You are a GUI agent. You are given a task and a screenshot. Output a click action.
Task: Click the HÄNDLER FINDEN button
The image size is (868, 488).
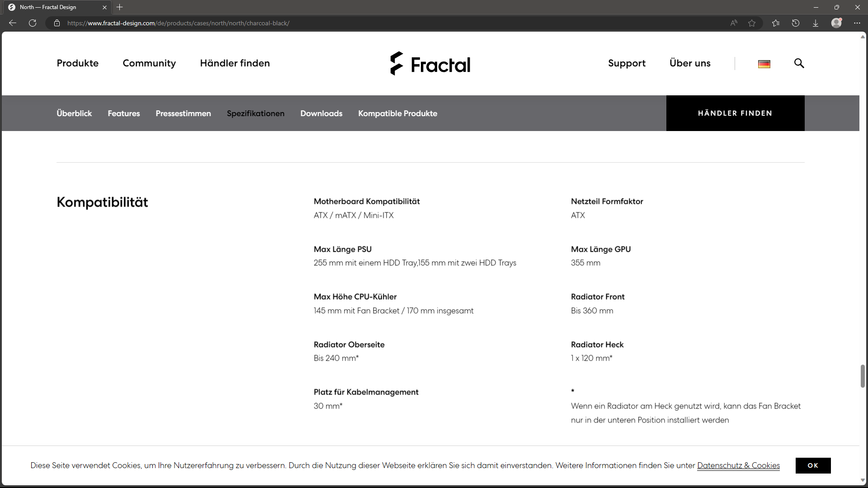pyautogui.click(x=735, y=113)
